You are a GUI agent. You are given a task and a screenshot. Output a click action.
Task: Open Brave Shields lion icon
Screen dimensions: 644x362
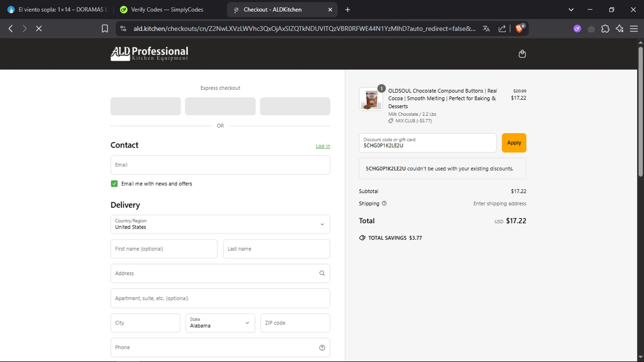pyautogui.click(x=519, y=28)
